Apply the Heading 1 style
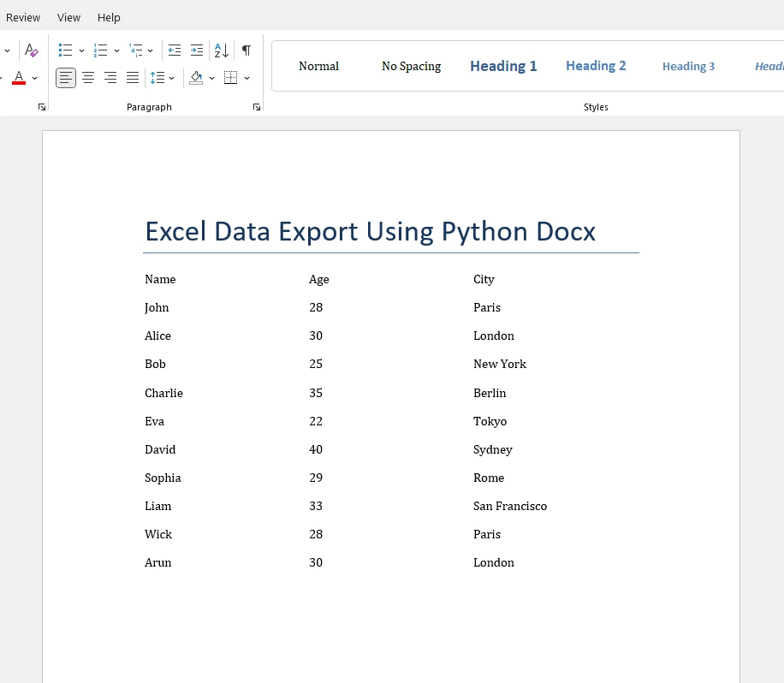This screenshot has height=683, width=784. [x=503, y=66]
